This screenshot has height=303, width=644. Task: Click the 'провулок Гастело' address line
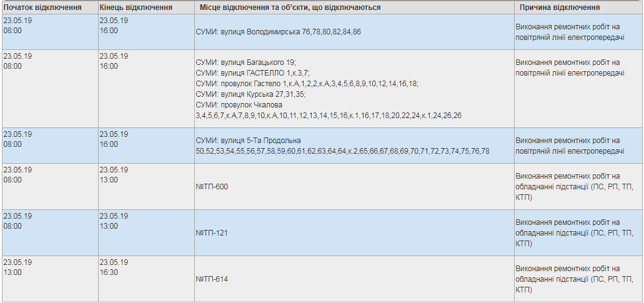click(x=307, y=84)
